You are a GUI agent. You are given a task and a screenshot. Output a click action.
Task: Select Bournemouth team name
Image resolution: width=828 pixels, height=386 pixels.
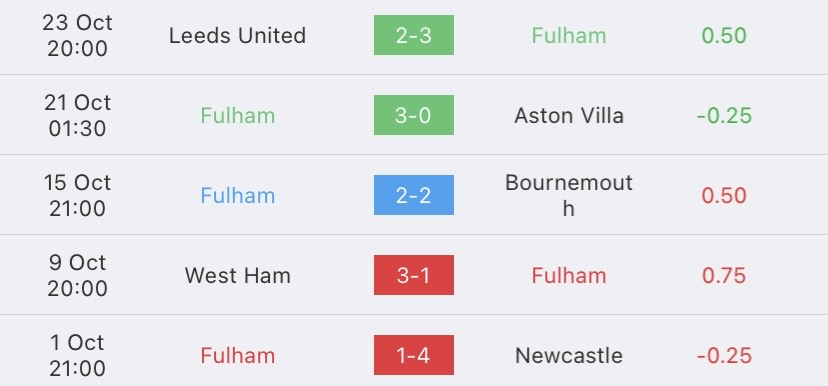tap(569, 195)
